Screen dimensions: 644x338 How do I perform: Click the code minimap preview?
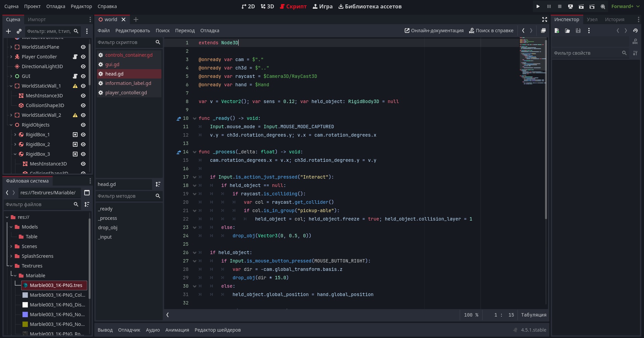(x=532, y=60)
